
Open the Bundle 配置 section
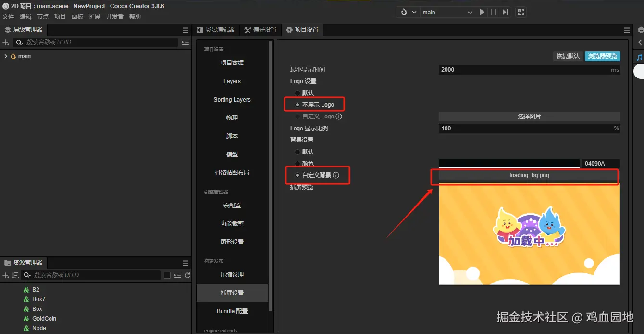[x=232, y=311]
